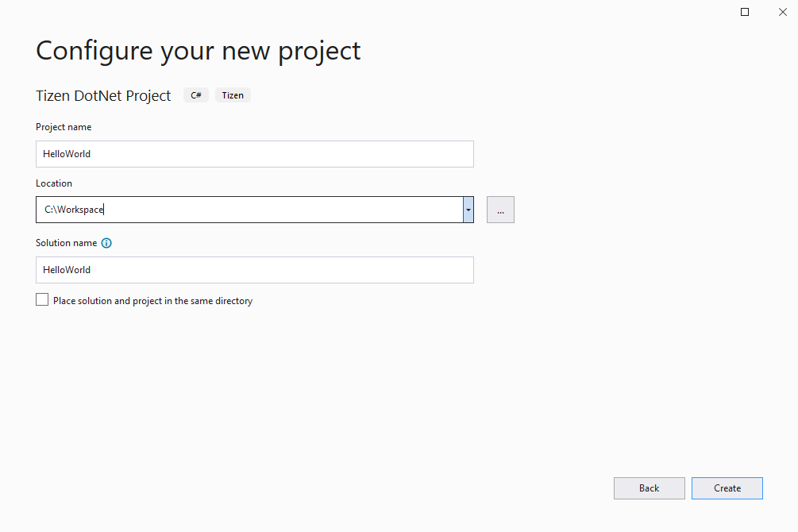Click the info icon beside Solution name
This screenshot has width=798, height=532.
[106, 243]
